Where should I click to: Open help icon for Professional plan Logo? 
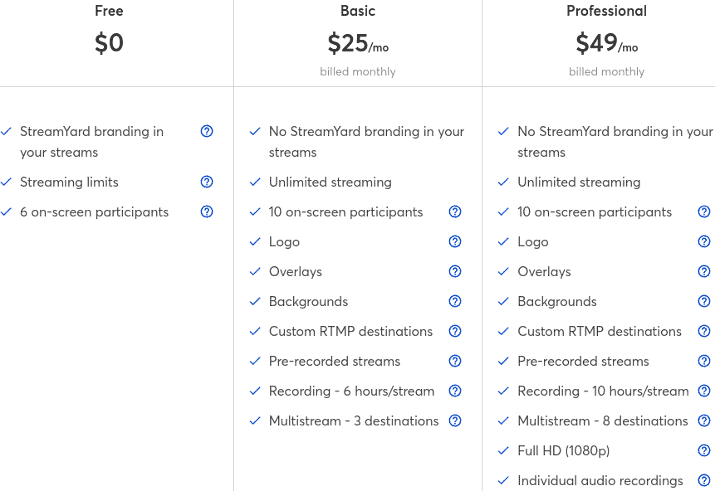tap(704, 241)
